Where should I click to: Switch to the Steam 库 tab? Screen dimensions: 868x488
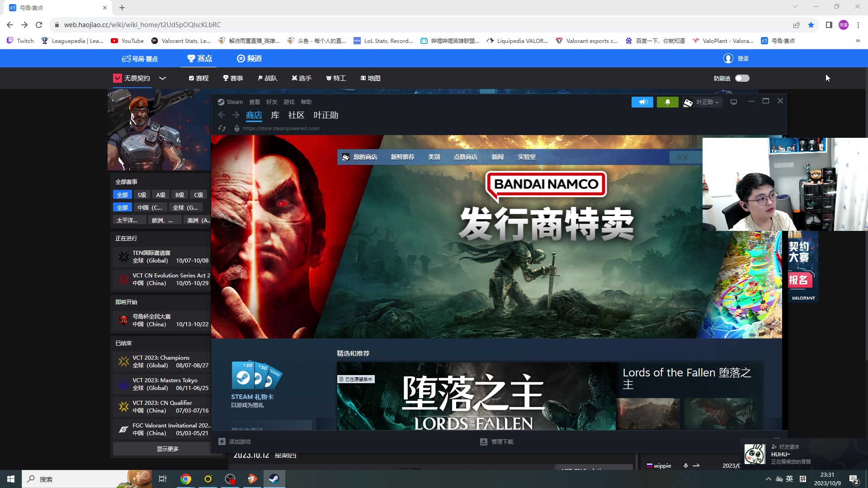(274, 115)
